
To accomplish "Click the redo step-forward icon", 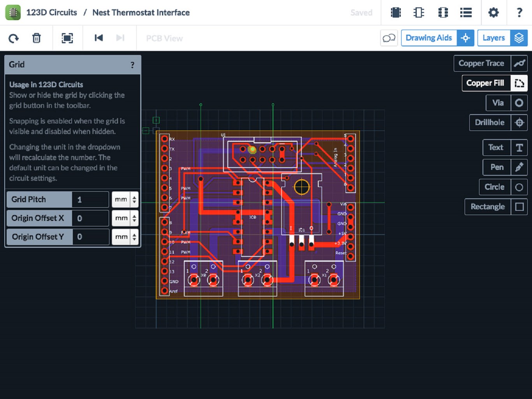I will pos(120,38).
